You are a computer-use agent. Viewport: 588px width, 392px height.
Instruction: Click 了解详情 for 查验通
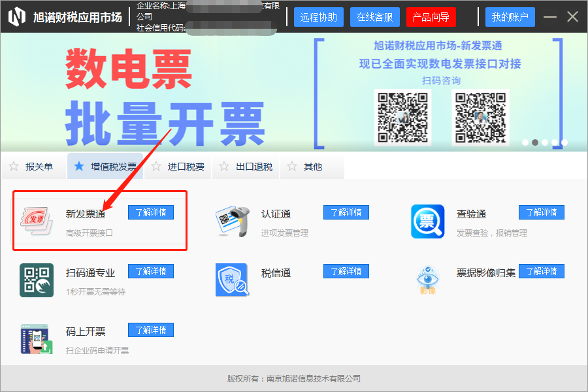click(542, 212)
